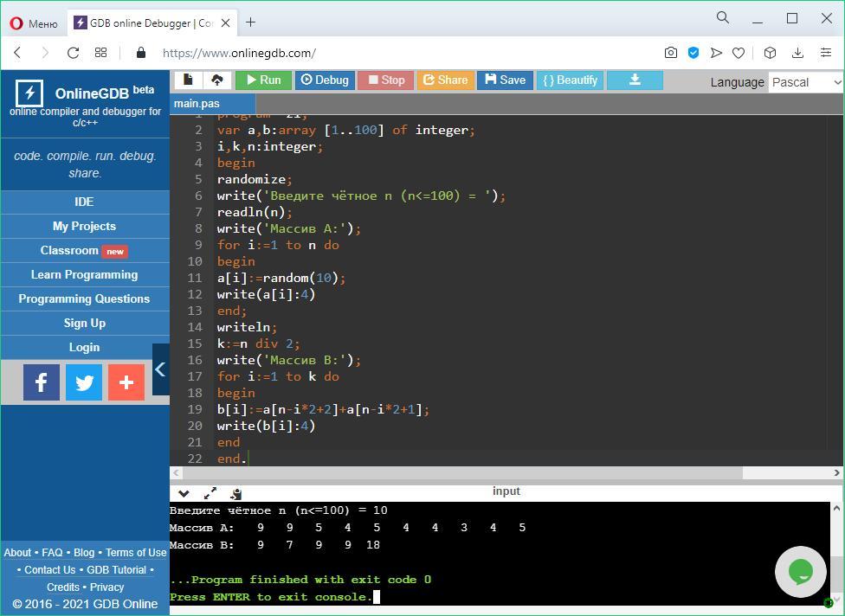The height and width of the screenshot is (616, 845).
Task: Open IDE from the sidebar
Action: coord(85,202)
